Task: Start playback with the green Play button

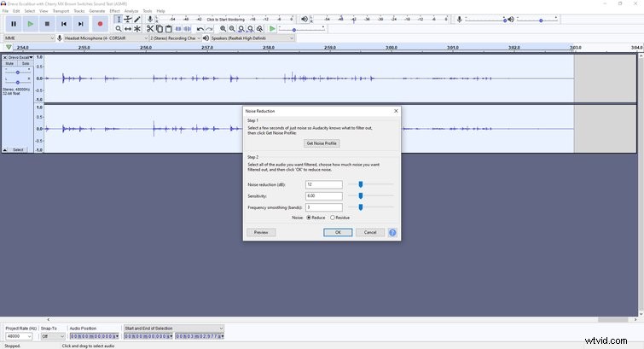Action: [31, 24]
